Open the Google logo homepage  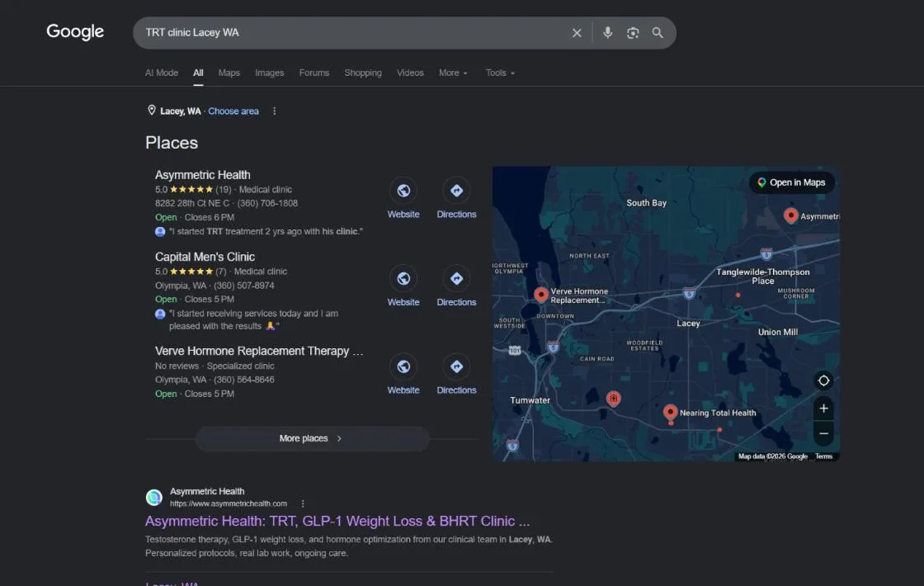point(75,32)
